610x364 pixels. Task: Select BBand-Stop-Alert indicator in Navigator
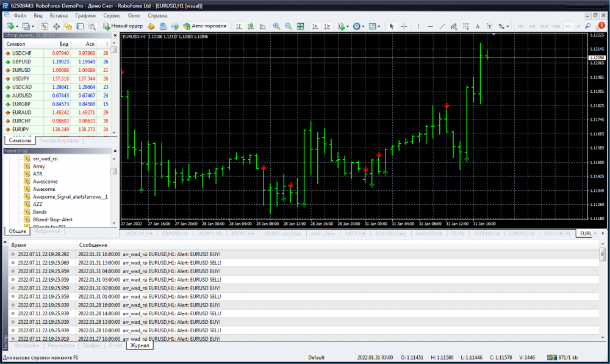point(52,219)
